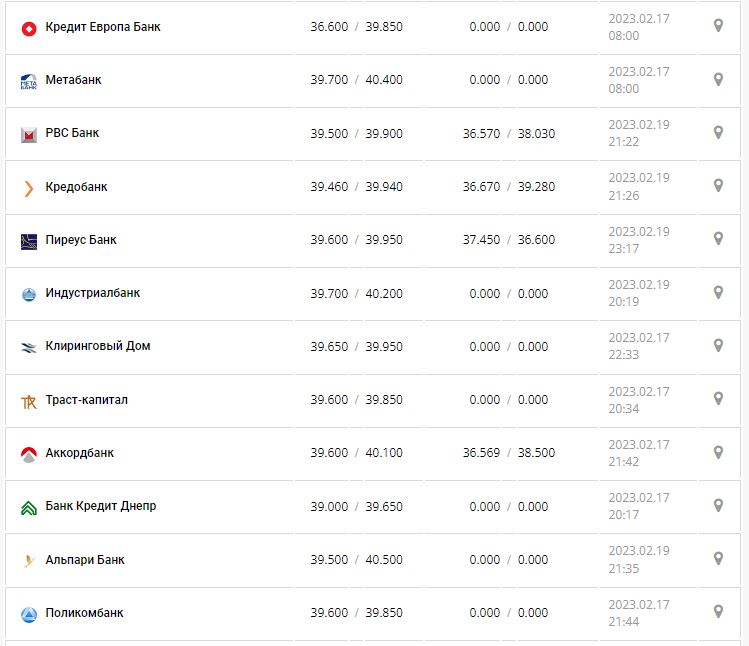
Task: Click map pin for Кредит Европа Банк
Action: (717, 26)
